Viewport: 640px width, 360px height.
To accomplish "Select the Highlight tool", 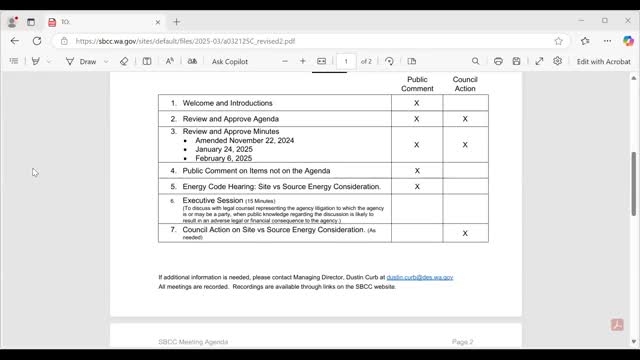I will pyautogui.click(x=36, y=61).
